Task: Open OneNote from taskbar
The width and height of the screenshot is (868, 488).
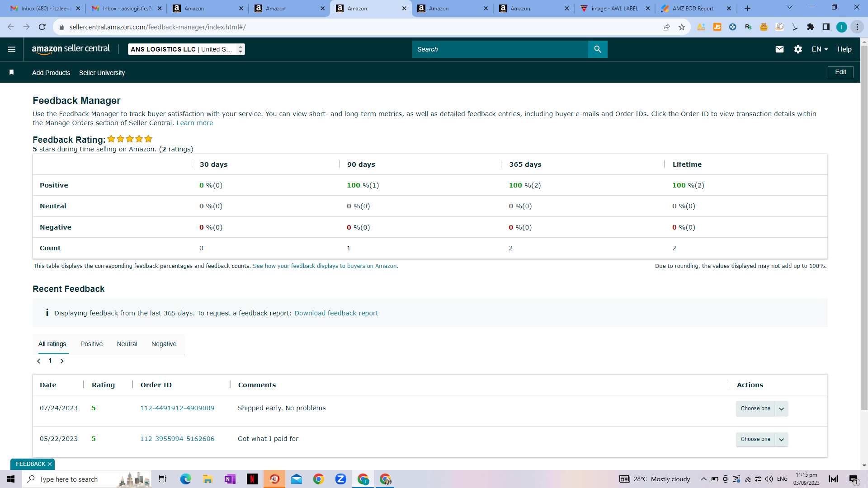Action: 230,479
